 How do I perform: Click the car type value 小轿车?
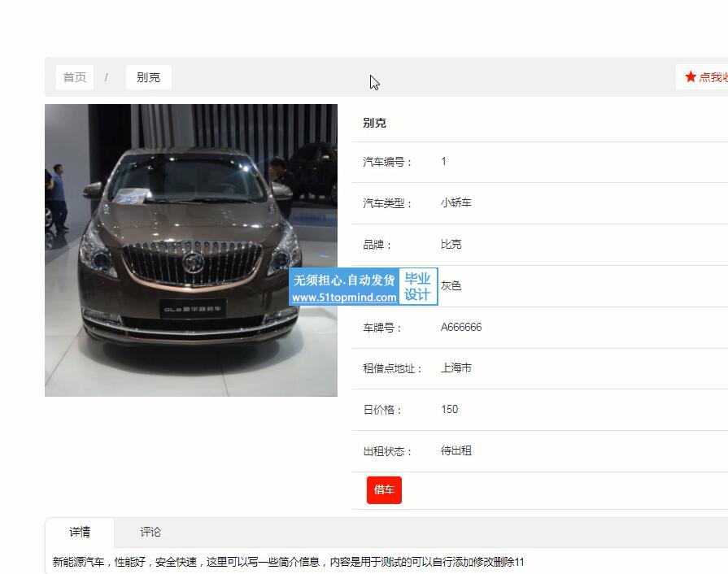point(456,202)
